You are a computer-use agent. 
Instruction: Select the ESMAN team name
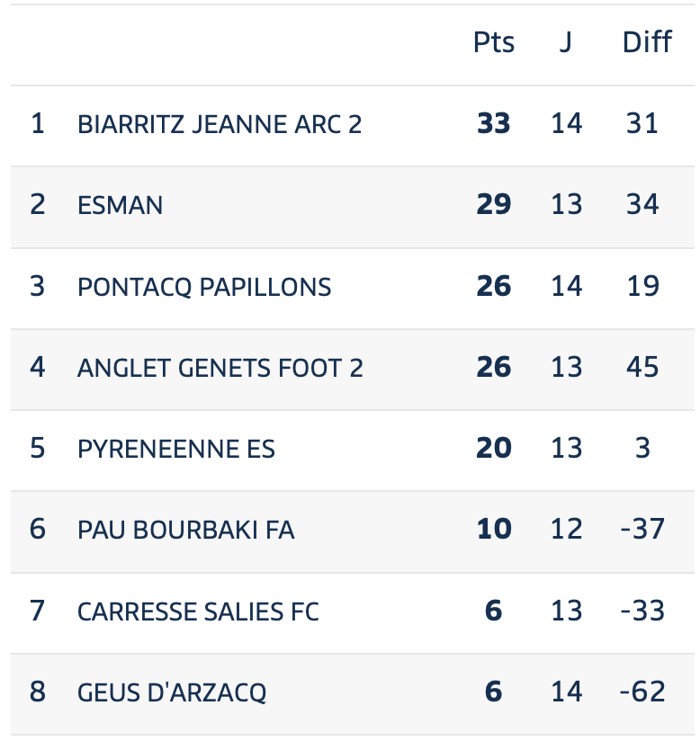pos(121,206)
